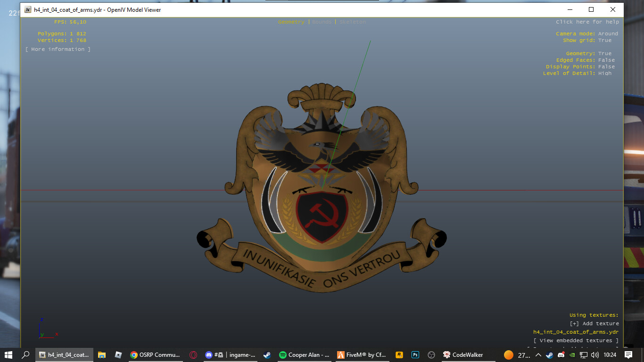
Task: Switch to the Discord ingame window
Action: 230,354
